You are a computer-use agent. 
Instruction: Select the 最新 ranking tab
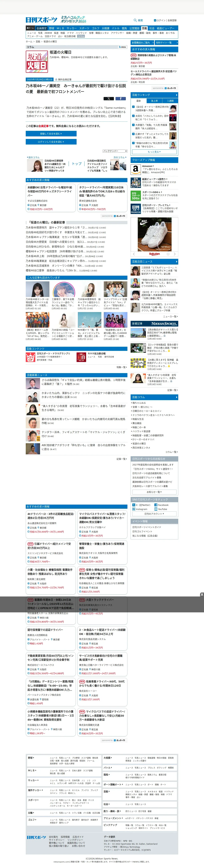click(x=138, y=101)
